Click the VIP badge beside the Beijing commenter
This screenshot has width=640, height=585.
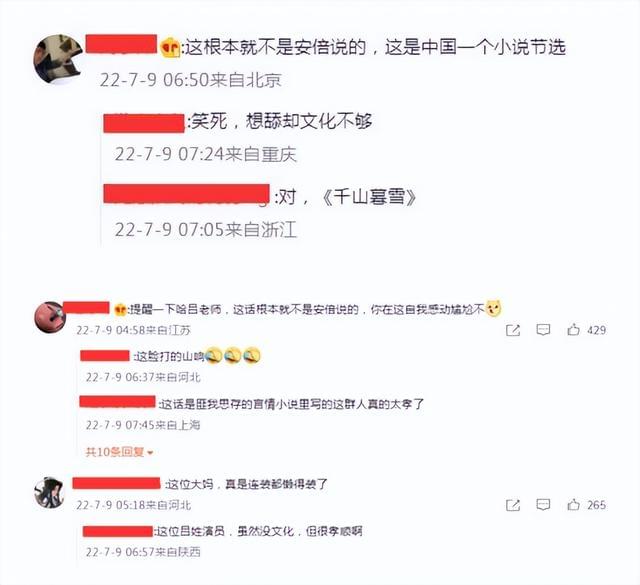(x=170, y=48)
